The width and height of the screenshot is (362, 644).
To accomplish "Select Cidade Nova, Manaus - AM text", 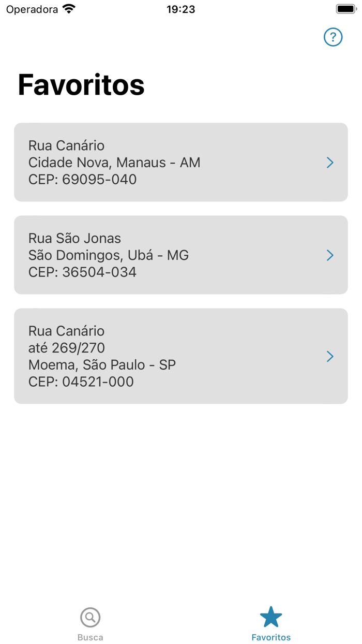I will [x=114, y=162].
